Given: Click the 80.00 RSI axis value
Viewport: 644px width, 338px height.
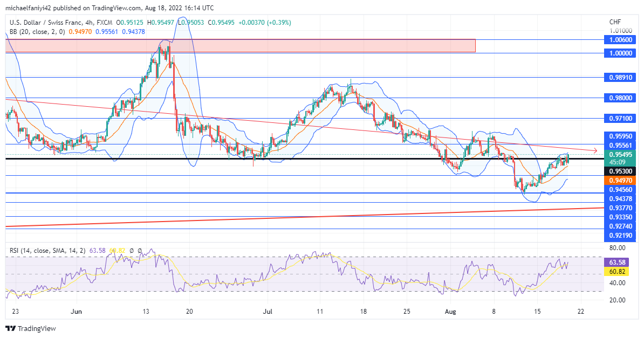Looking at the screenshot, I should pos(618,248).
